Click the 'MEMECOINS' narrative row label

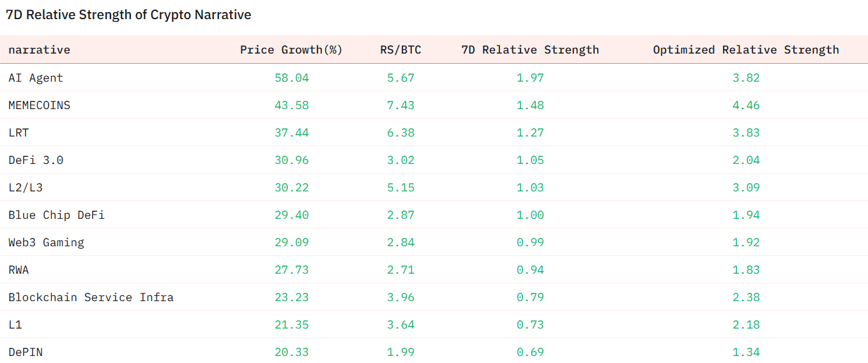[x=39, y=105]
